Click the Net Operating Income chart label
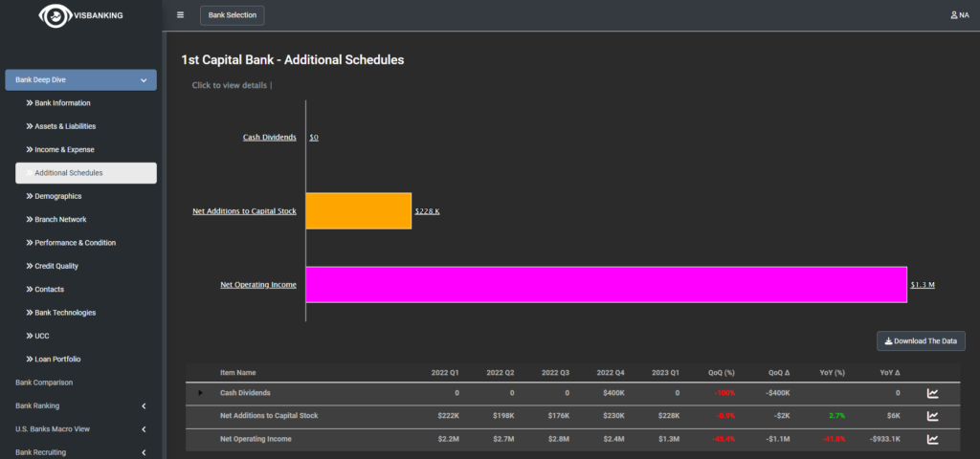The image size is (980, 459). click(257, 284)
